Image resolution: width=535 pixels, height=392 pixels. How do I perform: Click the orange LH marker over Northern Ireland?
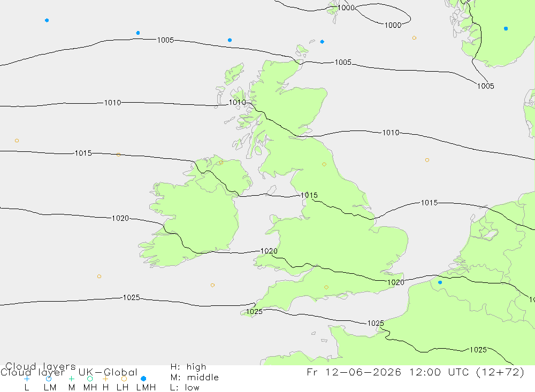pos(221,163)
